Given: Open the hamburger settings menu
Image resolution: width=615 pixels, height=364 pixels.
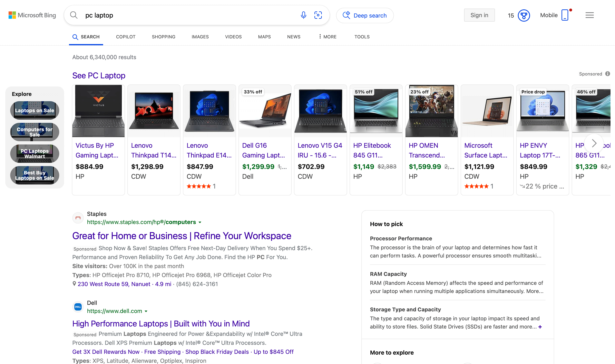Looking at the screenshot, I should pyautogui.click(x=589, y=15).
